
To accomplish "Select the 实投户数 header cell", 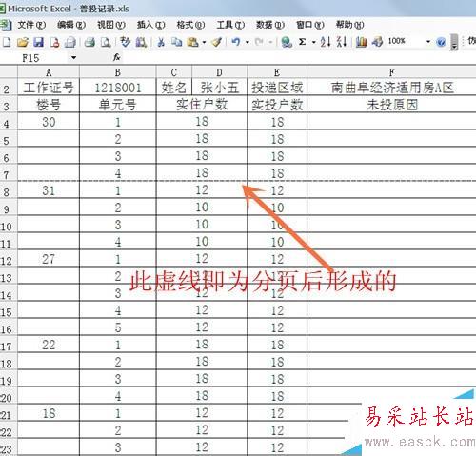I will coord(277,104).
